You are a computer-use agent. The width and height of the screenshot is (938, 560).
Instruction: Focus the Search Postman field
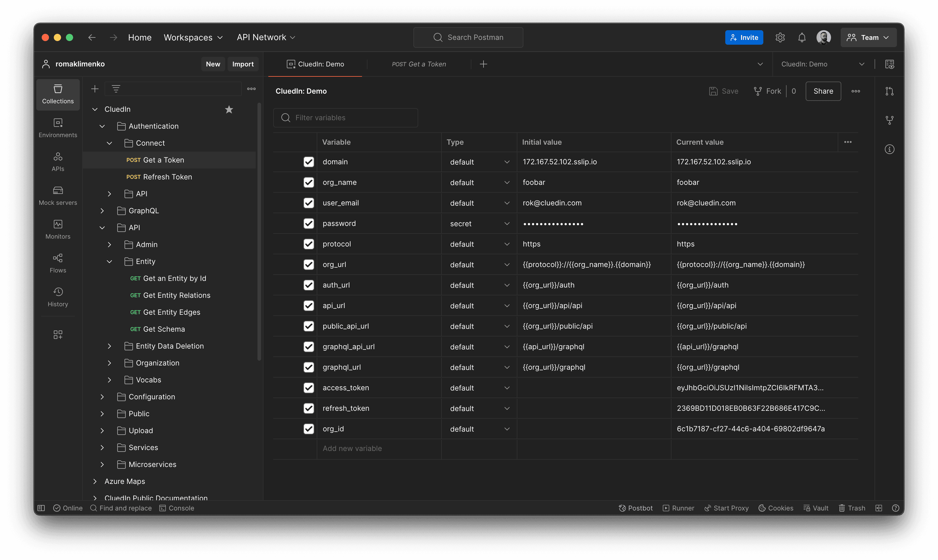click(x=468, y=37)
